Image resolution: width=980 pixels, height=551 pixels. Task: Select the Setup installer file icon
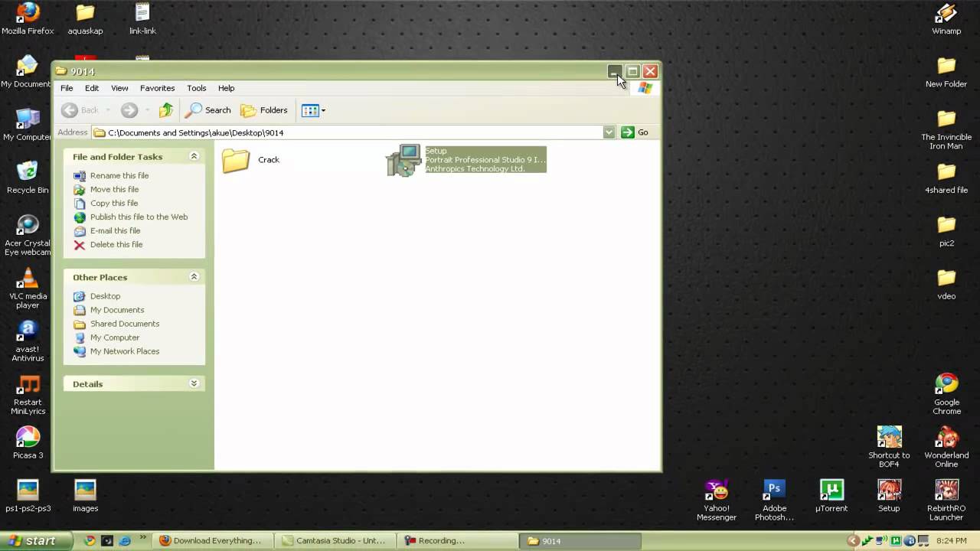(x=403, y=160)
